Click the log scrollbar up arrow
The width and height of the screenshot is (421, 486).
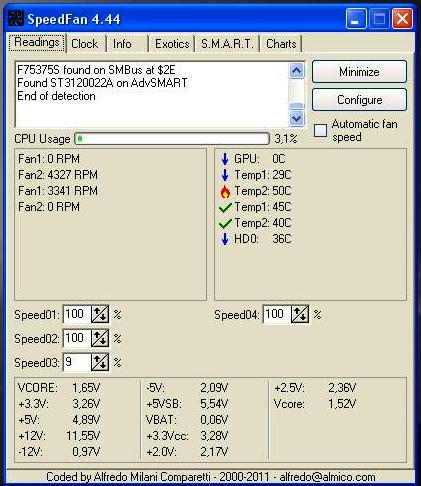pyautogui.click(x=297, y=71)
